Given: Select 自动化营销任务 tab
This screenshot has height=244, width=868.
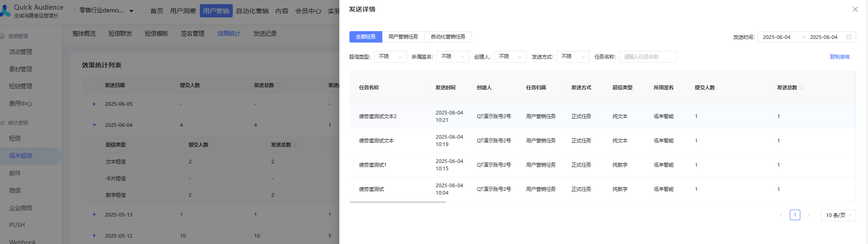Looking at the screenshot, I should (448, 37).
